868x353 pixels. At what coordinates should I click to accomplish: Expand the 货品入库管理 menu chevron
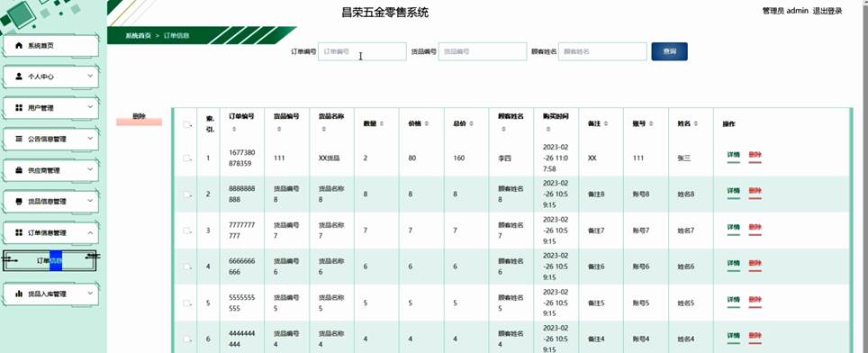(90, 294)
